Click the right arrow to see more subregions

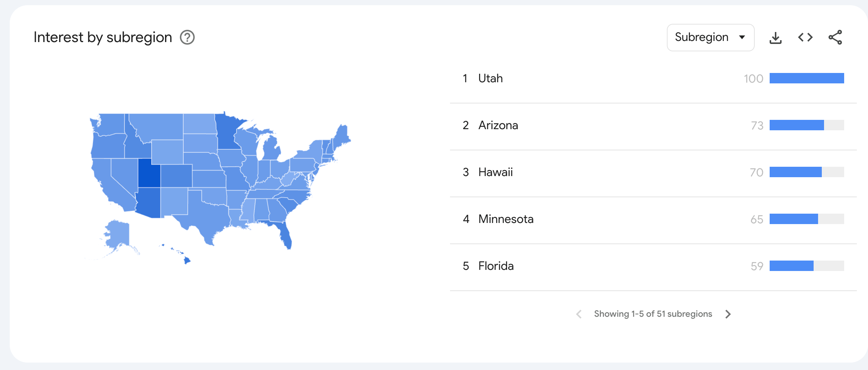pos(729,314)
